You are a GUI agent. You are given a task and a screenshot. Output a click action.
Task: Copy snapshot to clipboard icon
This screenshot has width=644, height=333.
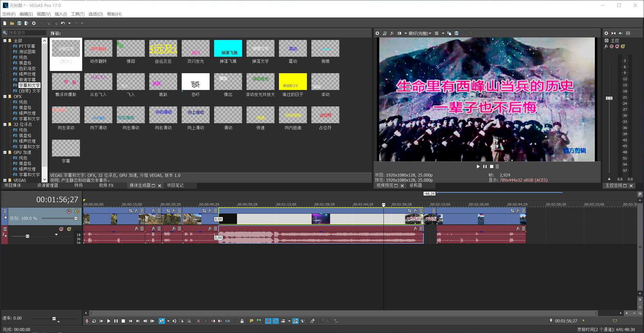tap(449, 33)
